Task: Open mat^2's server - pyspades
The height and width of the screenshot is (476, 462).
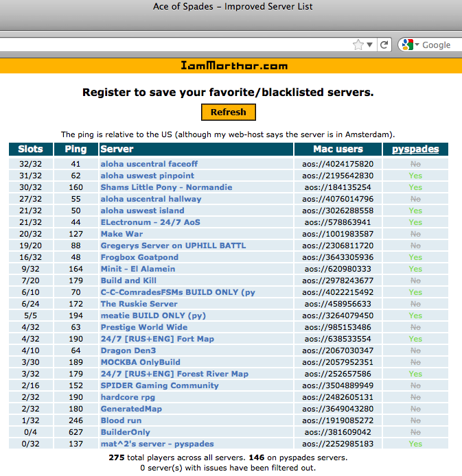Action: click(157, 444)
